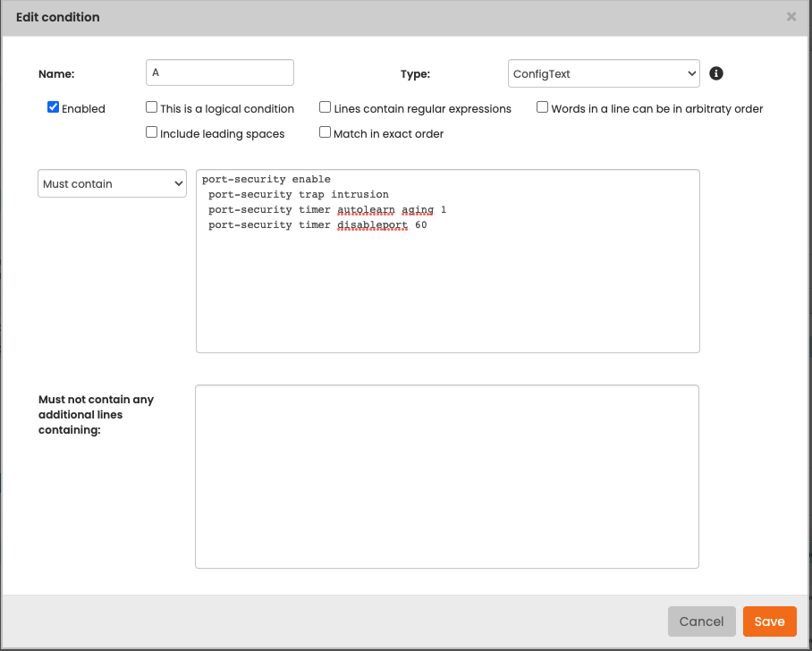Enable 'This is a logical condition'
The height and width of the screenshot is (651, 812).
(x=152, y=107)
